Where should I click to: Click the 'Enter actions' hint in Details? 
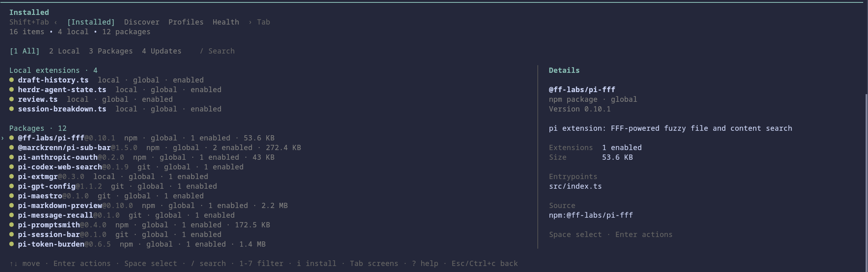point(644,235)
